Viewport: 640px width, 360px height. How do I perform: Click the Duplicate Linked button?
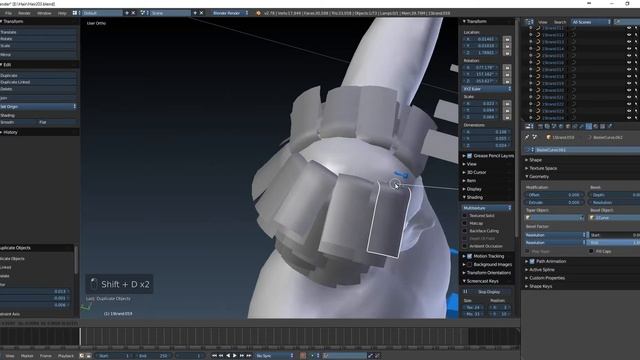[x=38, y=82]
